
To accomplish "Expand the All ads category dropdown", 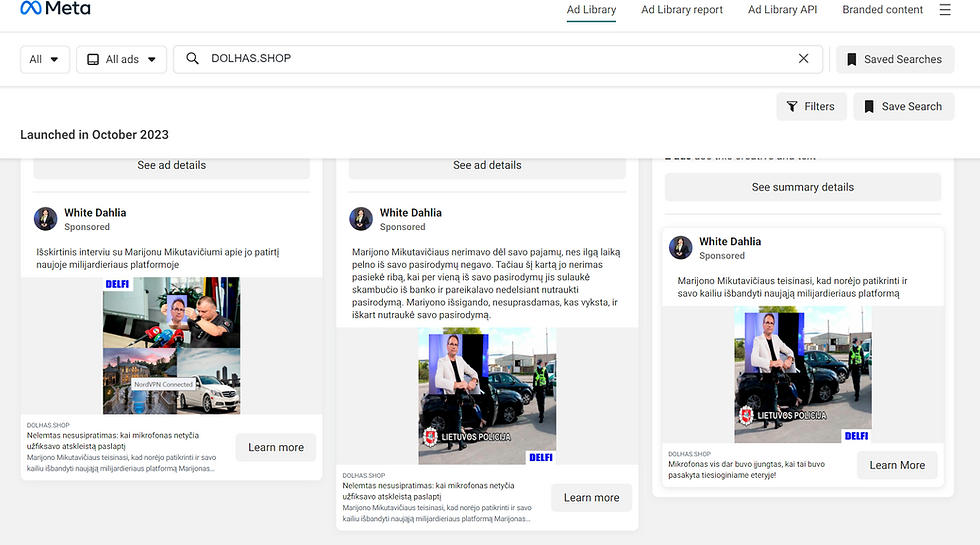I will [x=121, y=59].
